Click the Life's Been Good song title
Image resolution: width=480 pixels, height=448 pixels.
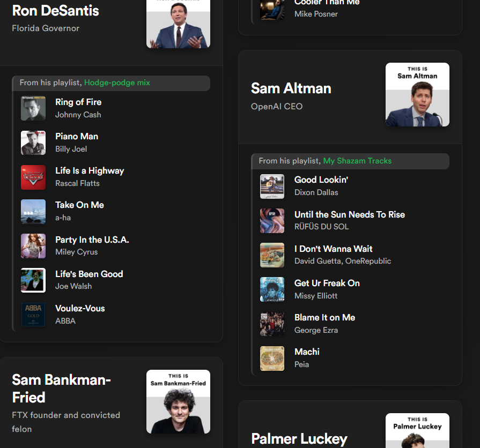pyautogui.click(x=89, y=274)
